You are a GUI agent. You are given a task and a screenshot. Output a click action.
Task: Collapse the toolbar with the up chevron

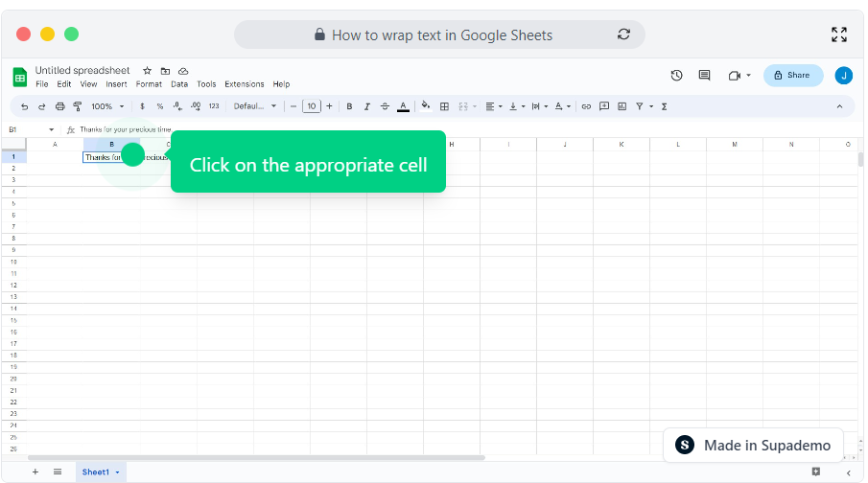[x=839, y=106]
